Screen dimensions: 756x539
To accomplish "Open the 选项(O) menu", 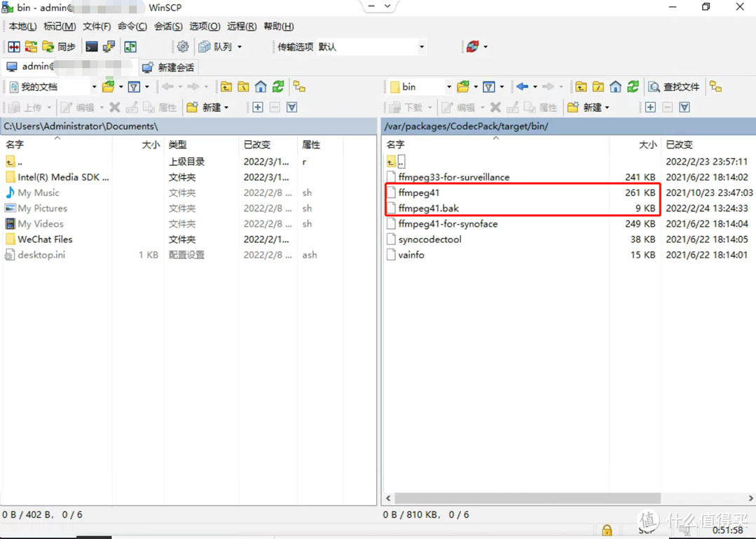I will [x=205, y=27].
